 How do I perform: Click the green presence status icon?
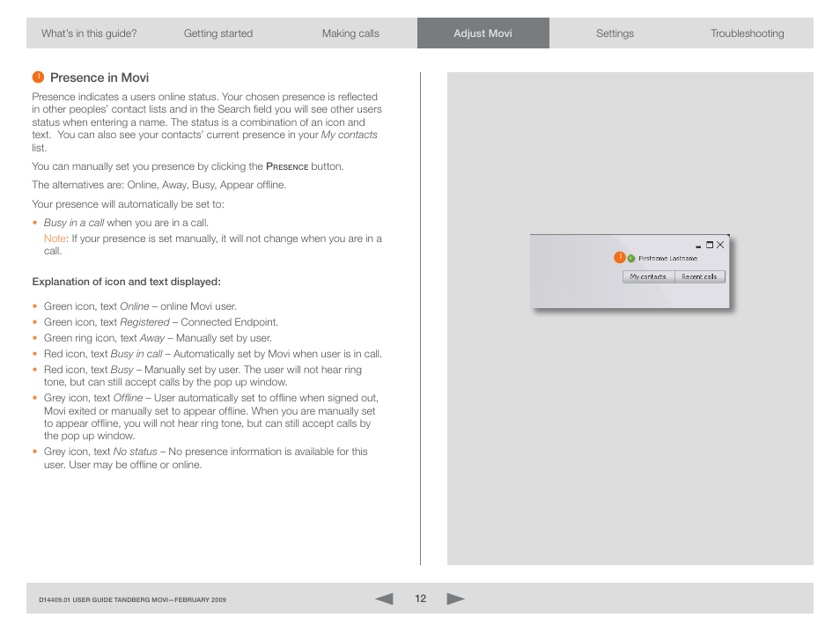(631, 259)
